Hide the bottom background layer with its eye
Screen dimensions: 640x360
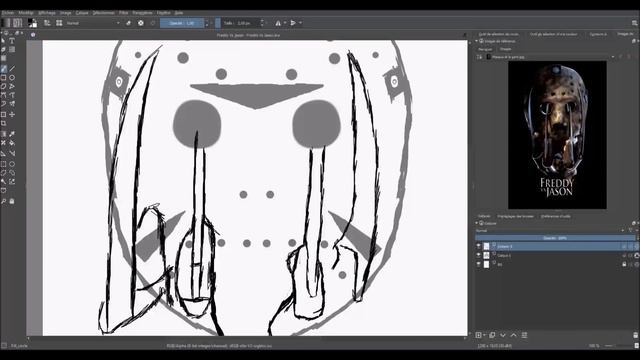click(479, 264)
